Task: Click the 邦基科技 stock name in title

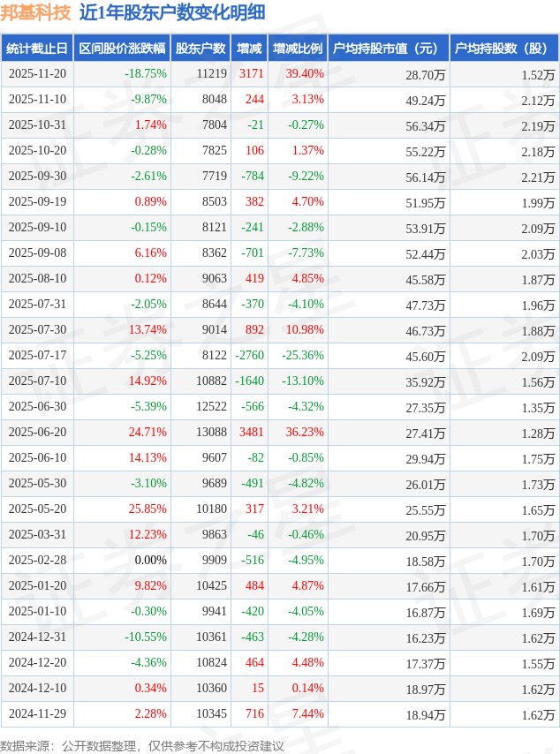Action: pos(35,12)
